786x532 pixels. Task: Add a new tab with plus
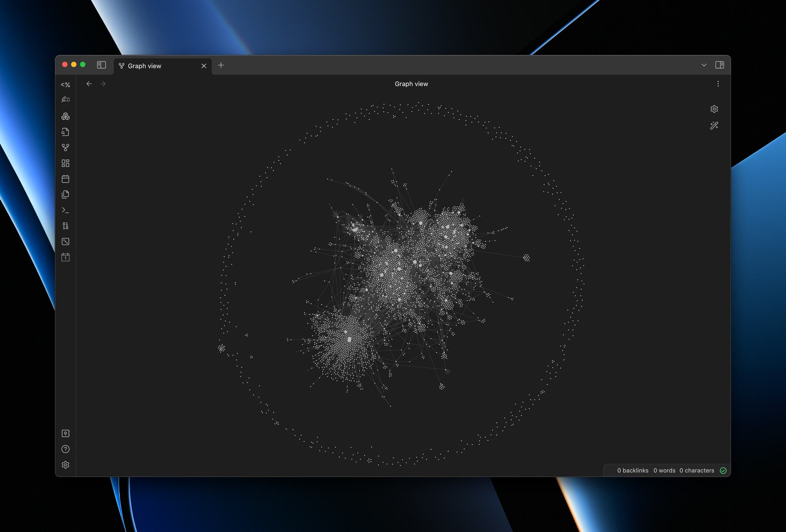pos(221,65)
